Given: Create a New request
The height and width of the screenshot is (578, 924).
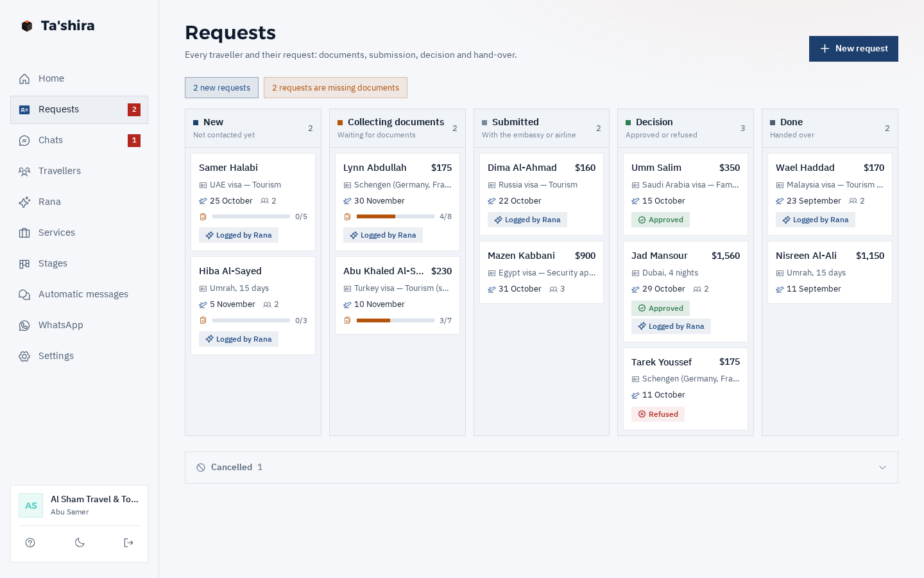Looking at the screenshot, I should tap(853, 49).
